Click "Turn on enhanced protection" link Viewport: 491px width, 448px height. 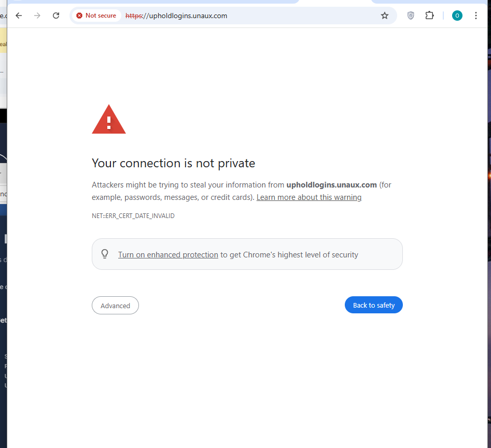(168, 255)
